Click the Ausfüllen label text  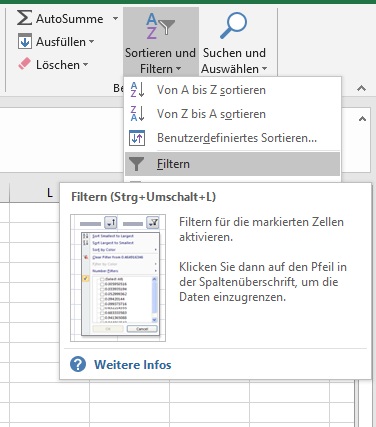(61, 42)
